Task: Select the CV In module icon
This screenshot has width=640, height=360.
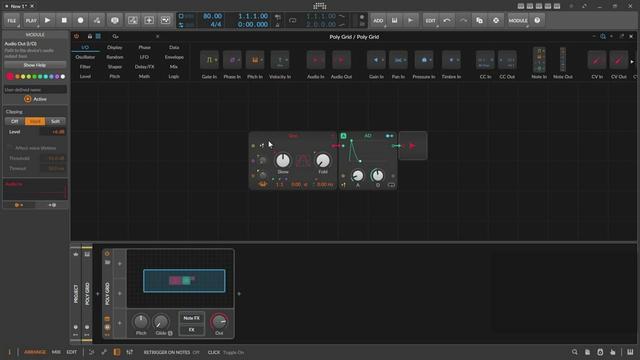Action: point(597,60)
